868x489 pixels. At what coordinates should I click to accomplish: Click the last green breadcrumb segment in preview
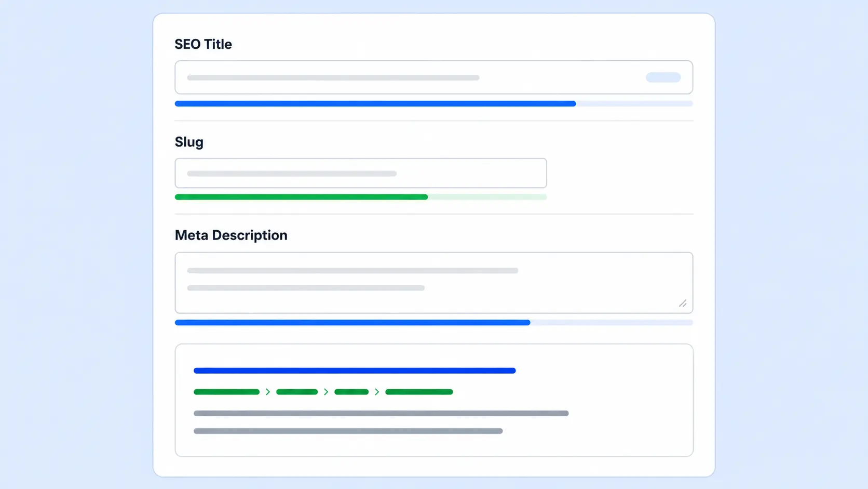pos(419,392)
